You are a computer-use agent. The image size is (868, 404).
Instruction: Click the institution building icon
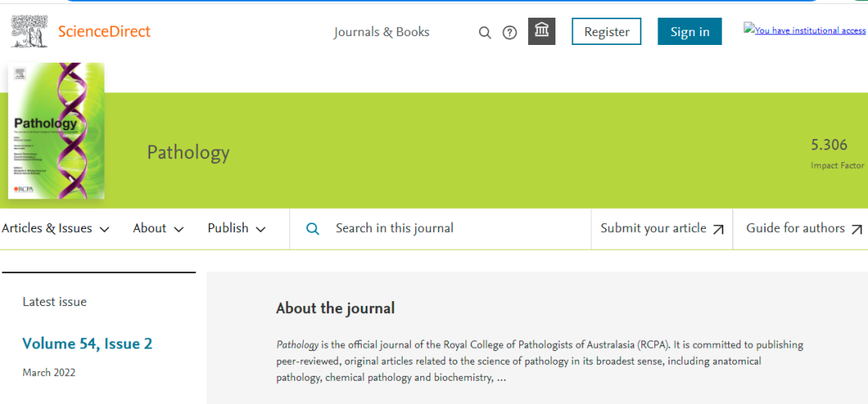click(x=542, y=31)
